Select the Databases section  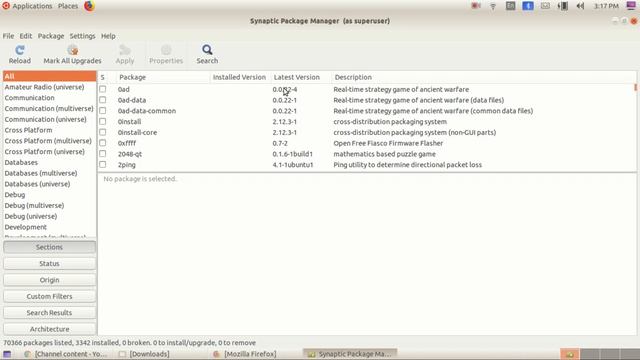click(x=21, y=162)
